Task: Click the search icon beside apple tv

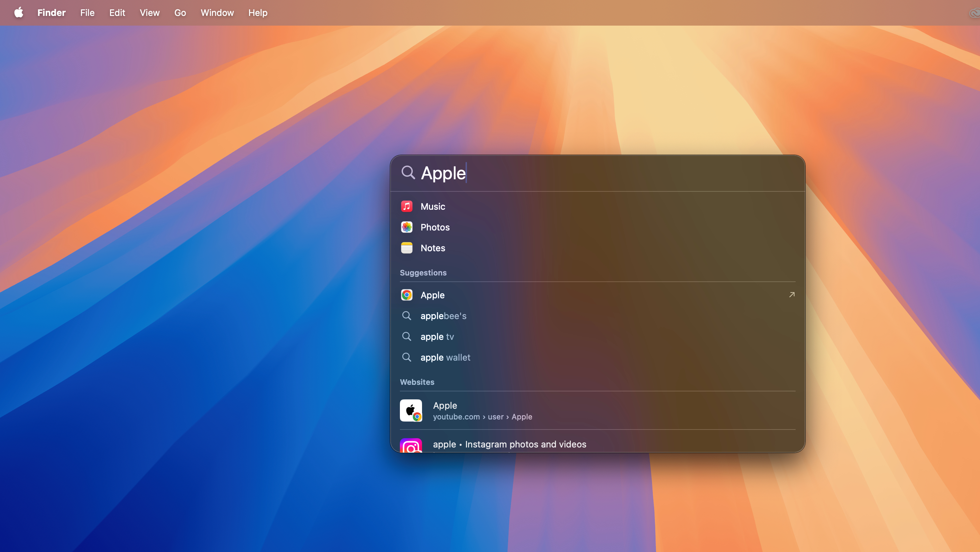Action: tap(407, 336)
